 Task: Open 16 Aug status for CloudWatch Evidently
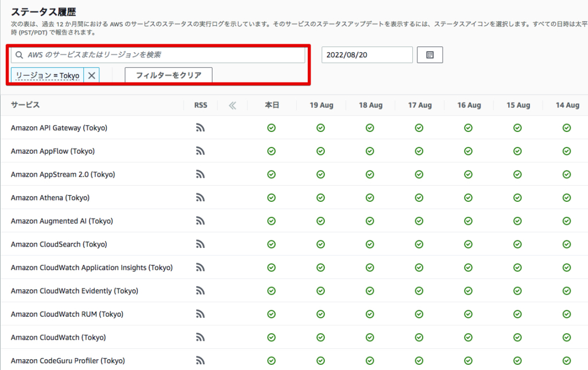tap(468, 291)
